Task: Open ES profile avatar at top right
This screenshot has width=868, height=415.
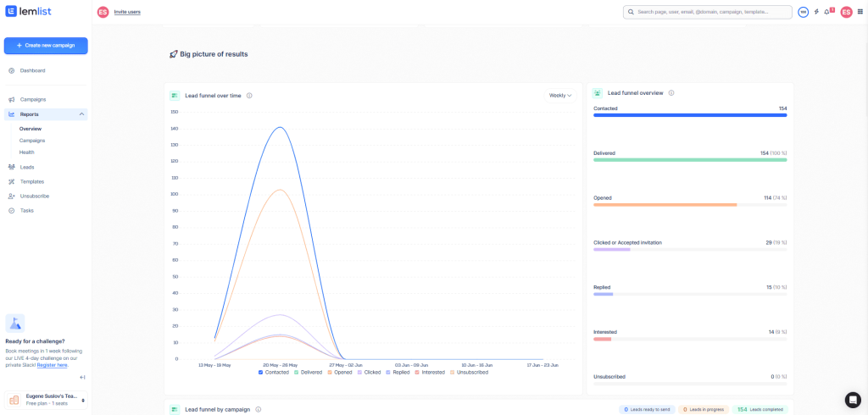Action: (x=847, y=12)
